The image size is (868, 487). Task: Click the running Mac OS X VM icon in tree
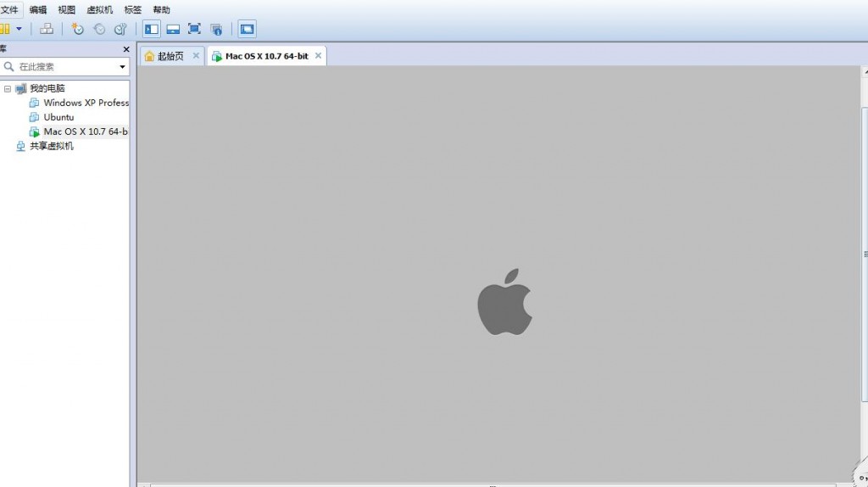coord(34,132)
